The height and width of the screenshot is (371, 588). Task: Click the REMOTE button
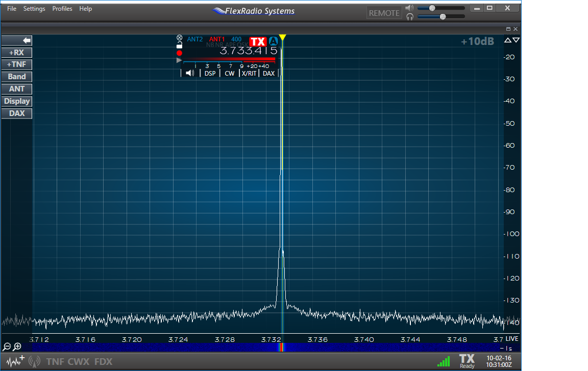point(384,13)
